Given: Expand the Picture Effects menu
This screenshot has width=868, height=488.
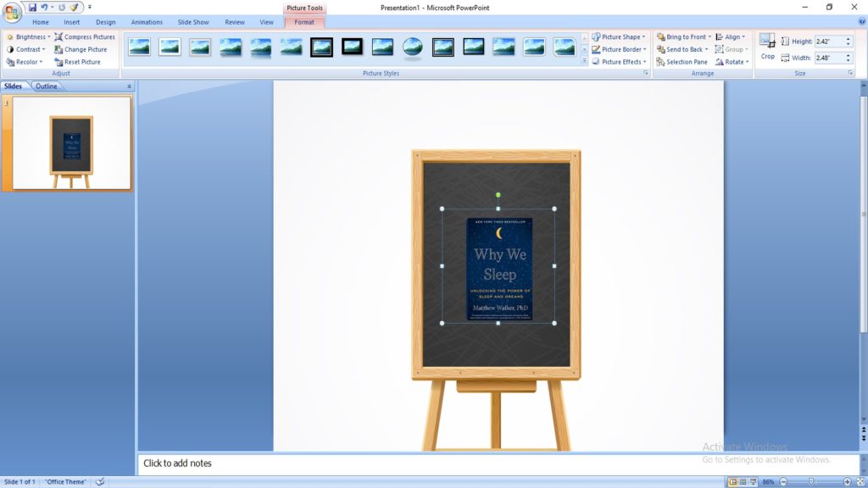Looking at the screenshot, I should click(x=619, y=62).
